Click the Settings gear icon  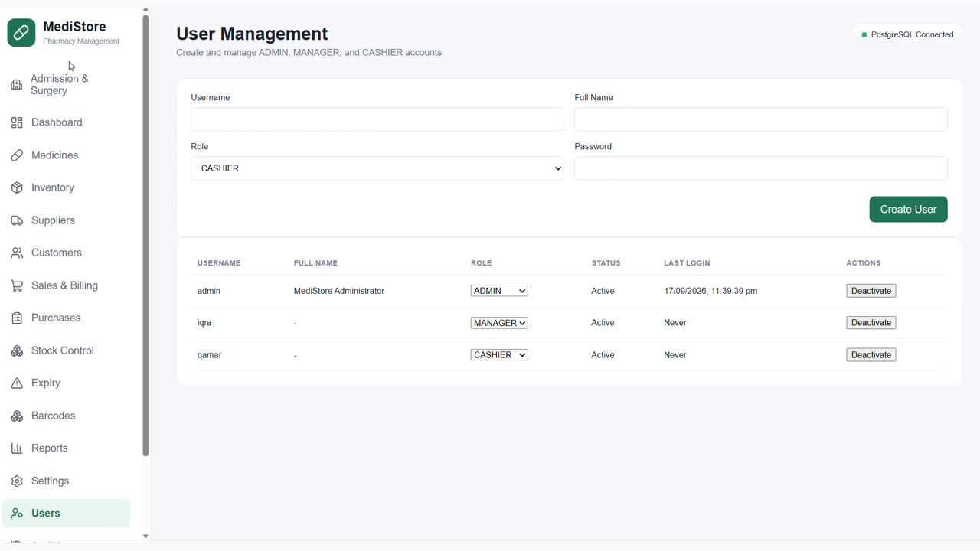tap(17, 481)
